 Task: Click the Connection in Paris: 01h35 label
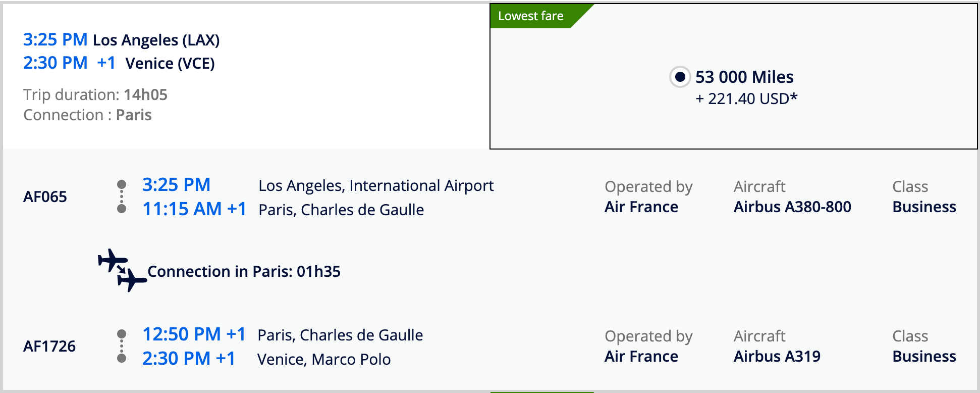[x=244, y=271]
